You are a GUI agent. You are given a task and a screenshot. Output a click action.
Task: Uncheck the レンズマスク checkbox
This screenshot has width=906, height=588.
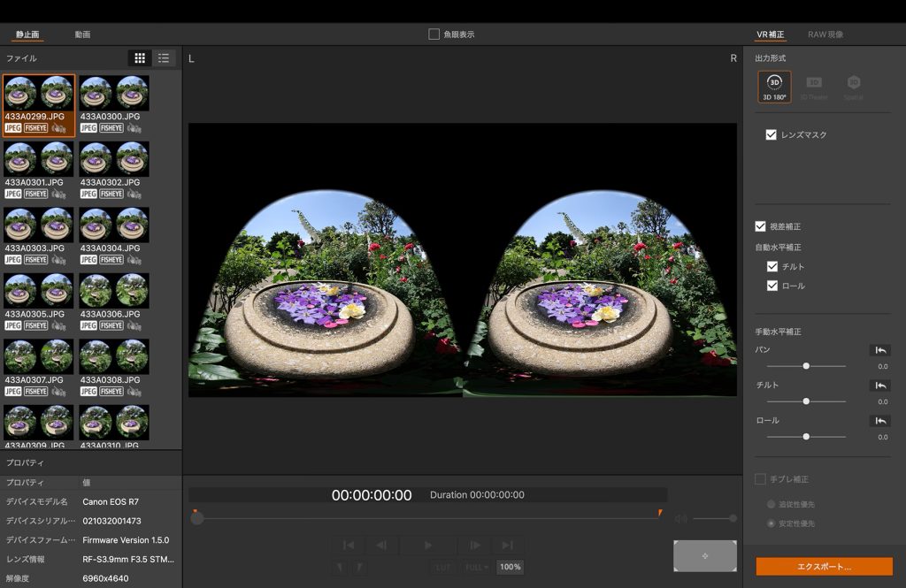[772, 135]
